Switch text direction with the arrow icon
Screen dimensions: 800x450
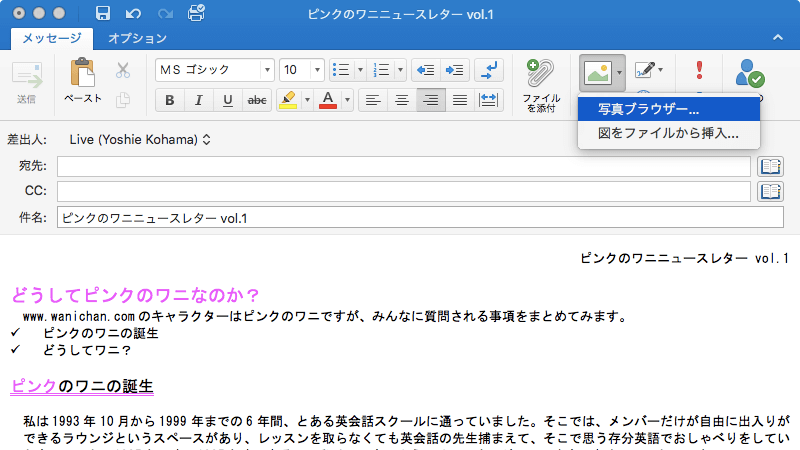tap(489, 70)
